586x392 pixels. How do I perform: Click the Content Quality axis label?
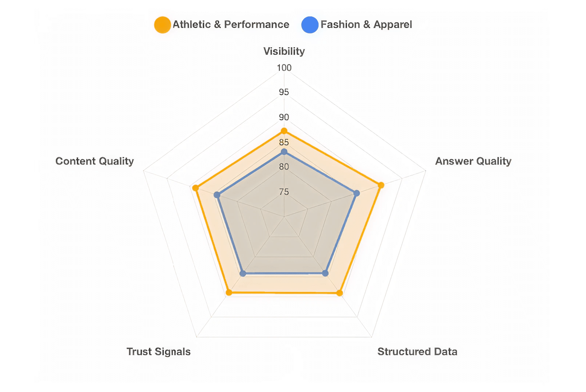(x=95, y=161)
